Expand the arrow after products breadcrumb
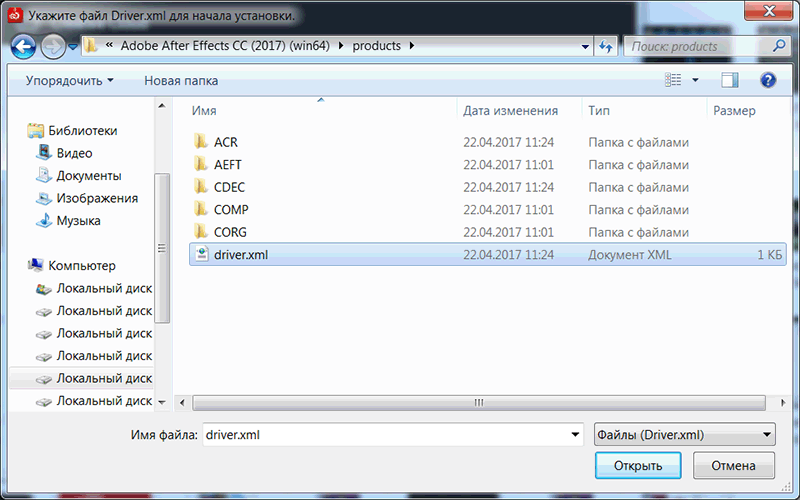The height and width of the screenshot is (500, 800). [x=412, y=46]
